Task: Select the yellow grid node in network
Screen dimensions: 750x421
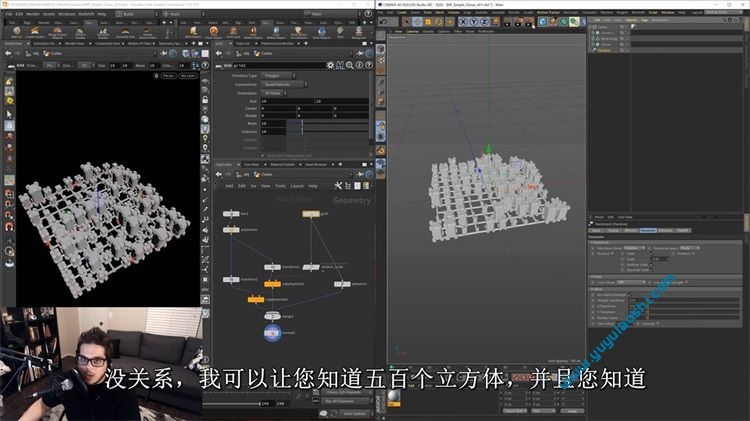Action: 311,214
